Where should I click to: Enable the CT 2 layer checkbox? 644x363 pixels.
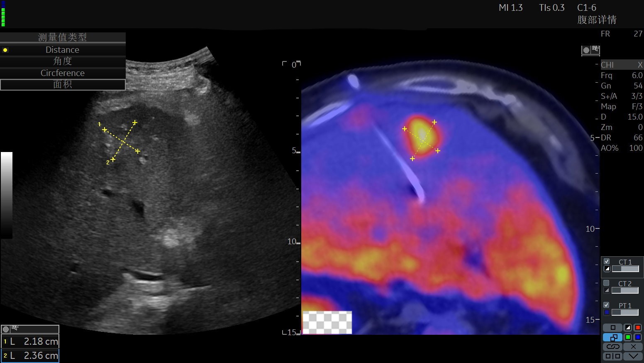tap(607, 283)
